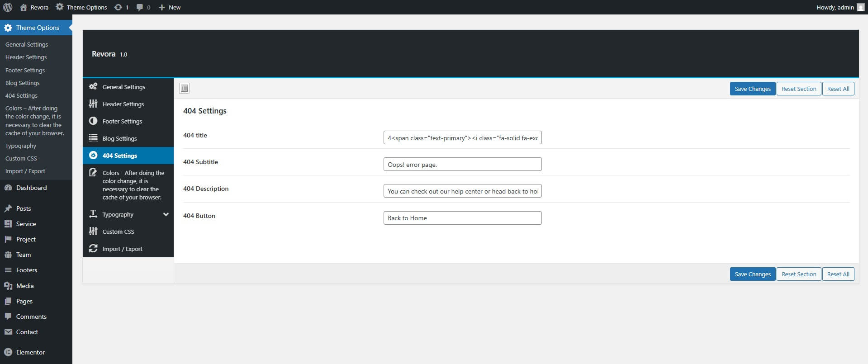Click the Posts pin icon
Screen dimensions: 868x364
click(8, 208)
